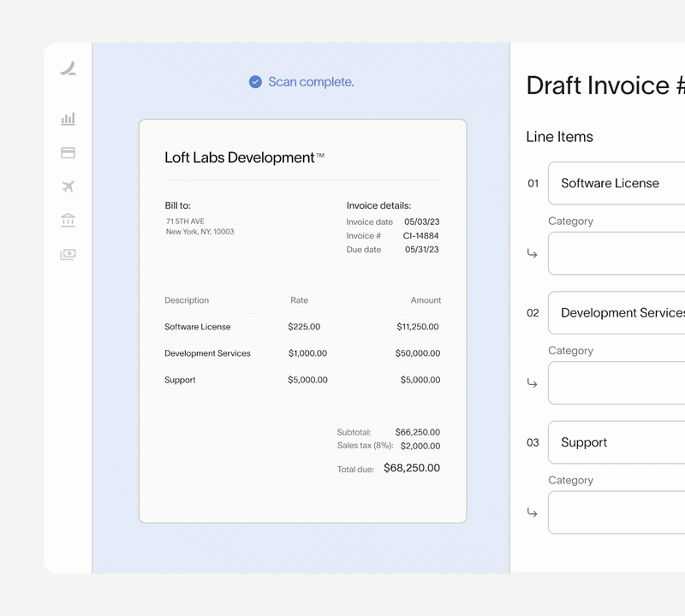Image resolution: width=685 pixels, height=616 pixels.
Task: Click total due '$68,250.00'
Action: pos(412,468)
